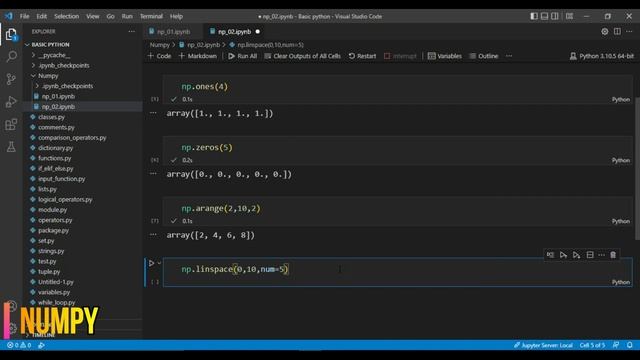Change language mode Python of linspace cell
Viewport: 640px width, 360px height.
click(x=620, y=282)
